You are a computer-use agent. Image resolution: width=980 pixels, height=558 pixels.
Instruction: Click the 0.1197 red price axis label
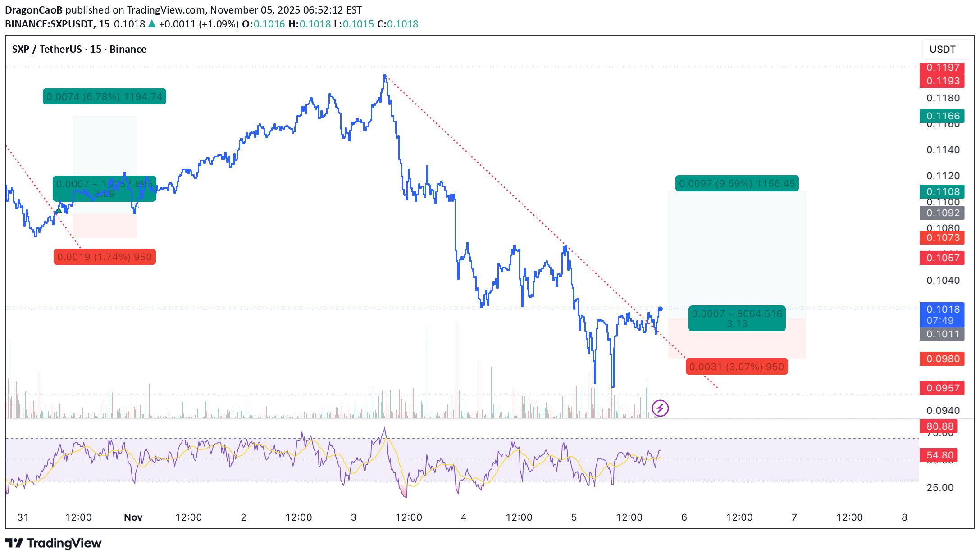click(x=942, y=68)
